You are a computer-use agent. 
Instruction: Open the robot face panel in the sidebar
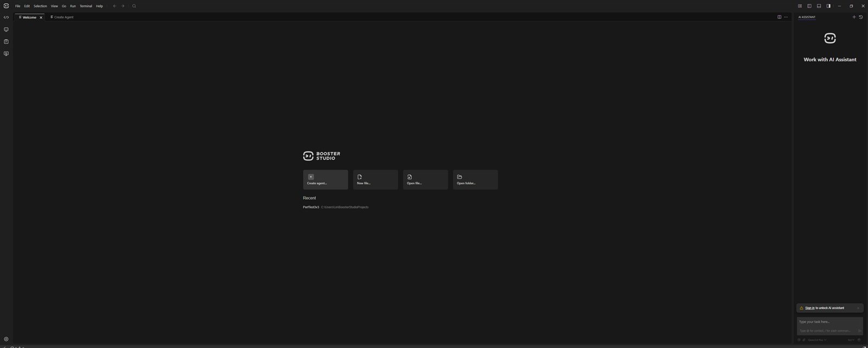click(x=6, y=29)
